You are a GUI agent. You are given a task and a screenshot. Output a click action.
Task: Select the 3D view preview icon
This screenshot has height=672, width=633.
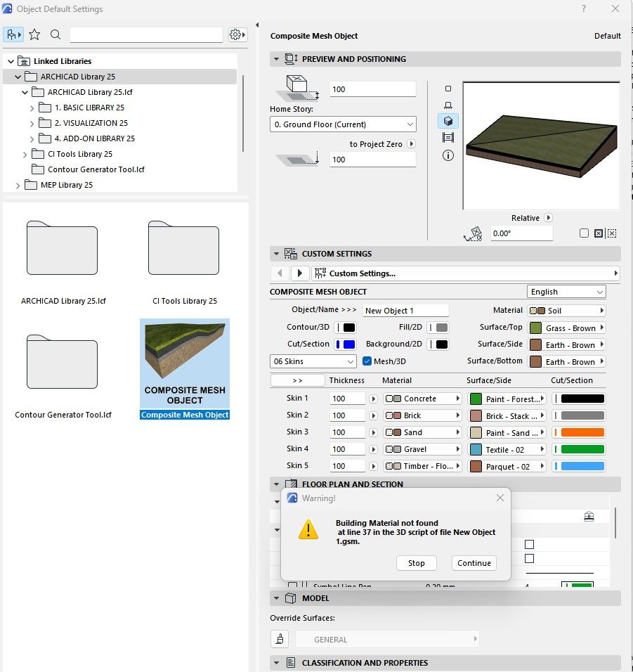tap(448, 121)
